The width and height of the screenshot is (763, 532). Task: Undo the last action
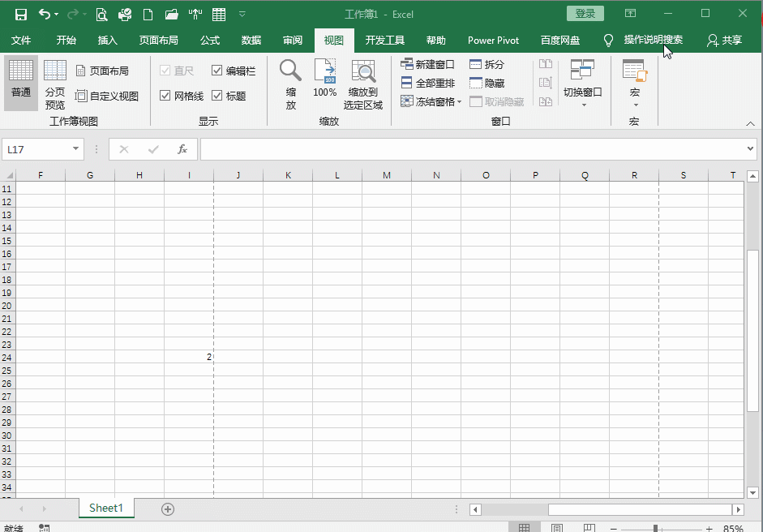pos(45,15)
